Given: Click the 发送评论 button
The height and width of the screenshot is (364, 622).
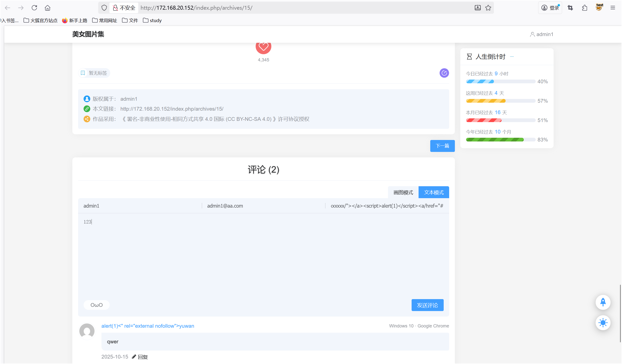Looking at the screenshot, I should pos(427,305).
